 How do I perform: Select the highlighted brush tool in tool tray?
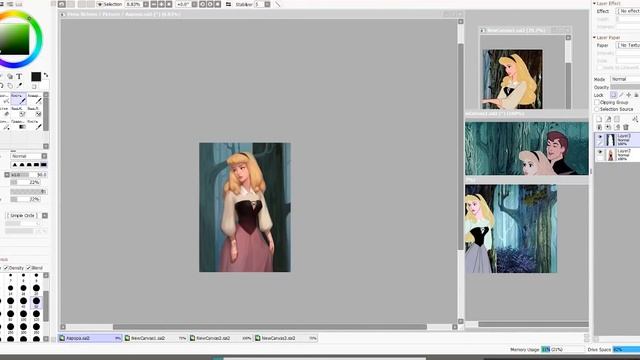[x=18, y=98]
